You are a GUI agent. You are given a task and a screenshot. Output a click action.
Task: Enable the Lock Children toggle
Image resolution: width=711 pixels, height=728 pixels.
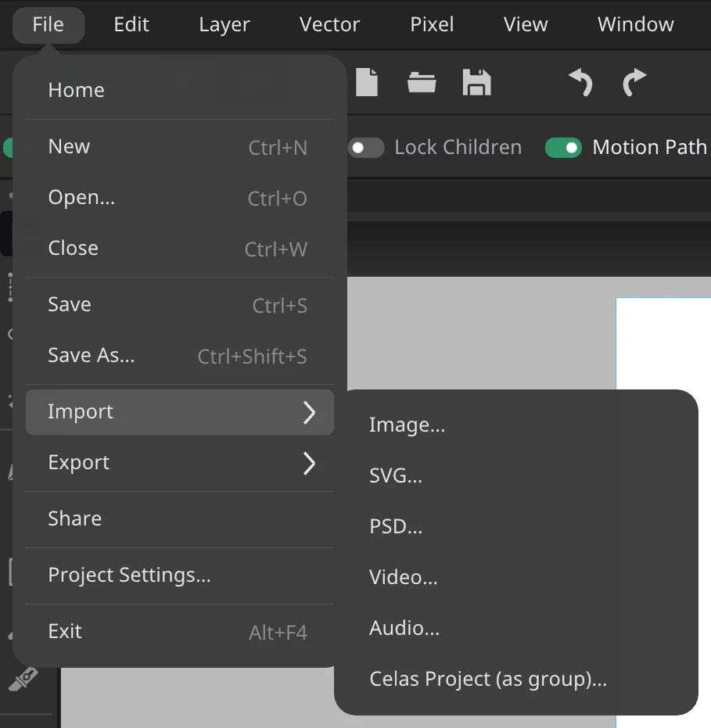click(x=366, y=148)
